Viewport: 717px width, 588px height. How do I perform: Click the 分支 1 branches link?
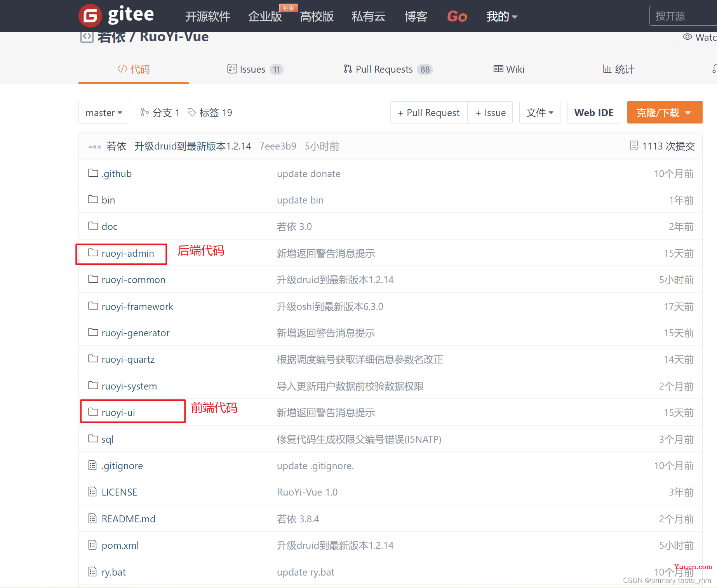pos(160,113)
